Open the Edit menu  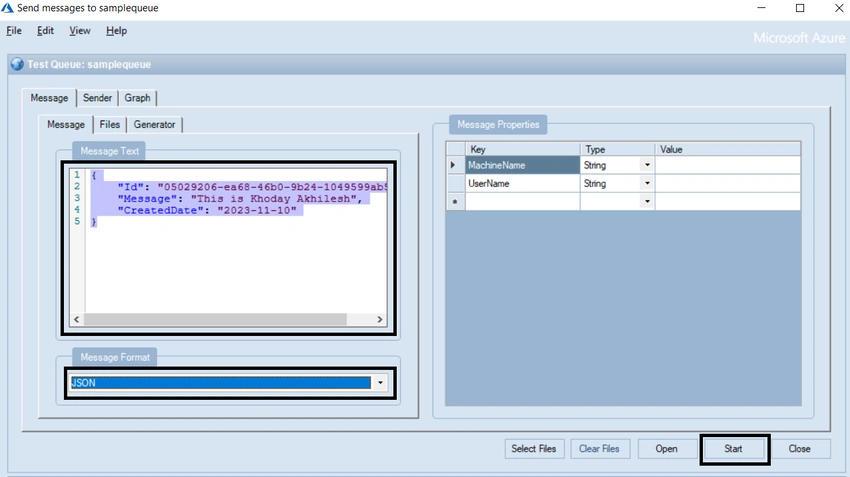pos(45,31)
